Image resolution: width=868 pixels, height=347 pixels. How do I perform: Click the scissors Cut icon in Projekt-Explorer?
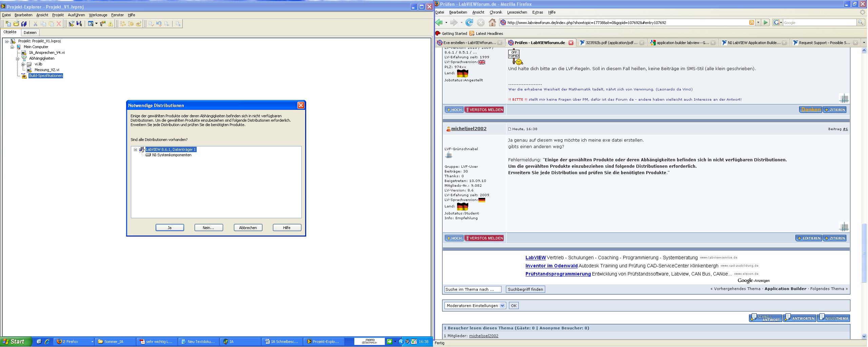35,24
